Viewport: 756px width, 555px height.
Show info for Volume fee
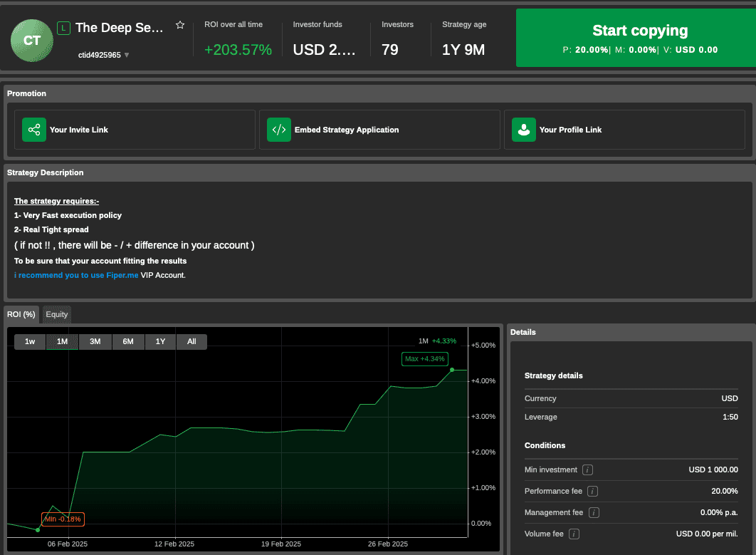pos(574,534)
